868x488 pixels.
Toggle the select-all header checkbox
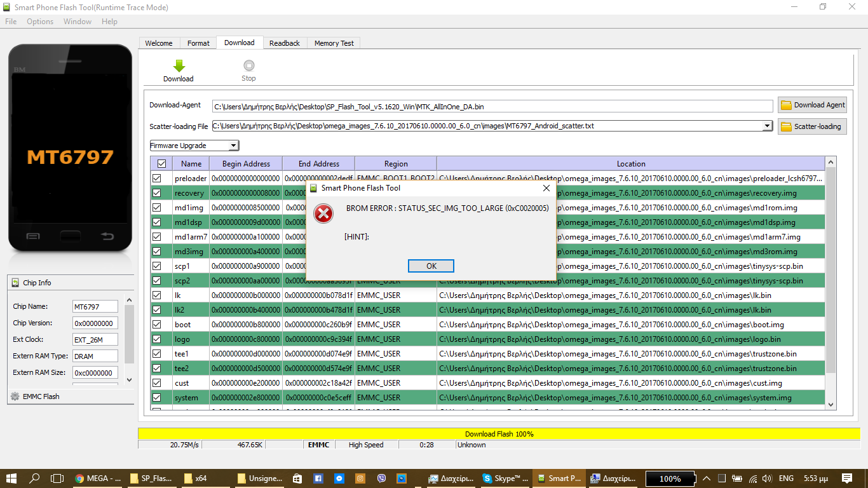tap(161, 164)
